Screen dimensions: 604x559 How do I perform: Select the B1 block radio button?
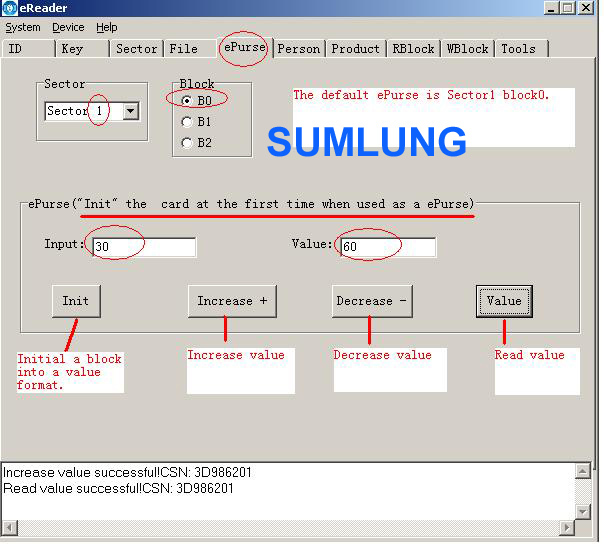point(187,121)
